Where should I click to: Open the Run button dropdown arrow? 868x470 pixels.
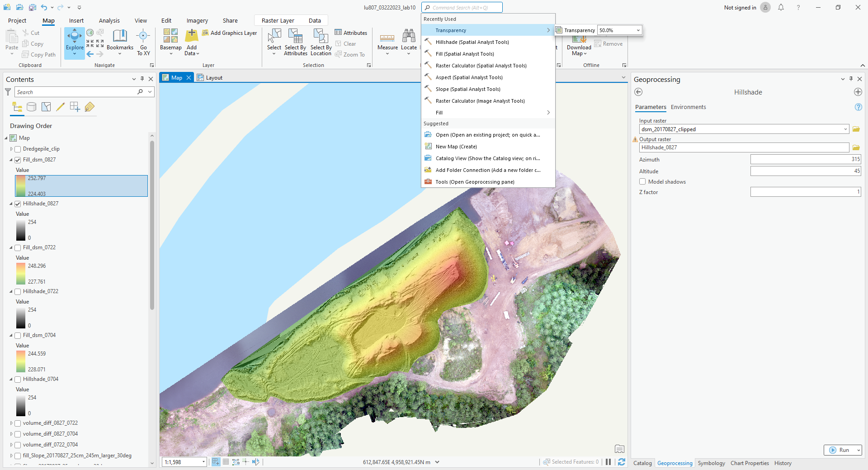coord(858,450)
